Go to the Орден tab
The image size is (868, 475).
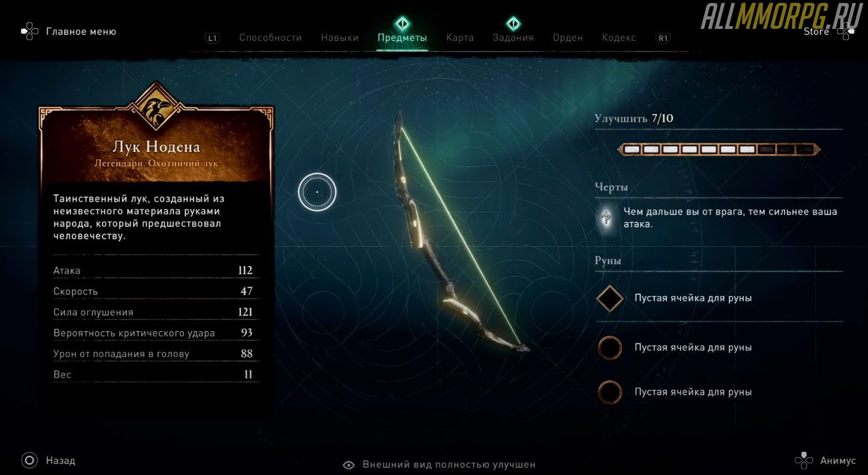(x=568, y=37)
